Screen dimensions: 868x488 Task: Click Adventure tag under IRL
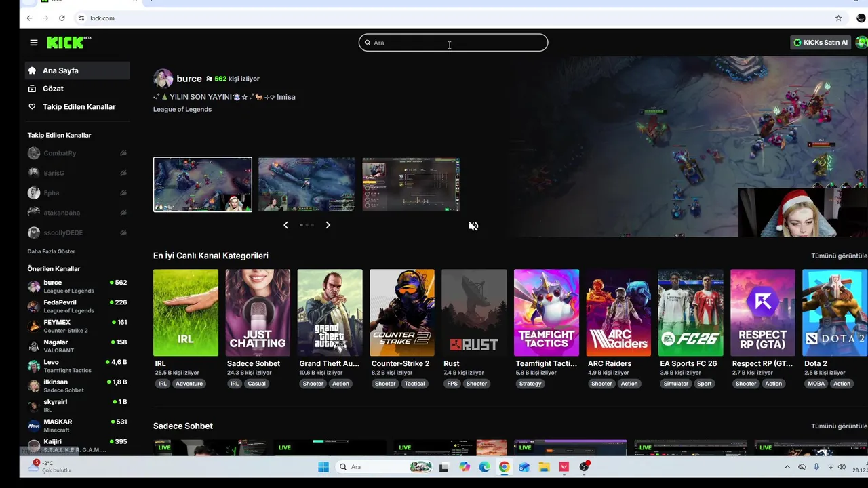coord(189,384)
